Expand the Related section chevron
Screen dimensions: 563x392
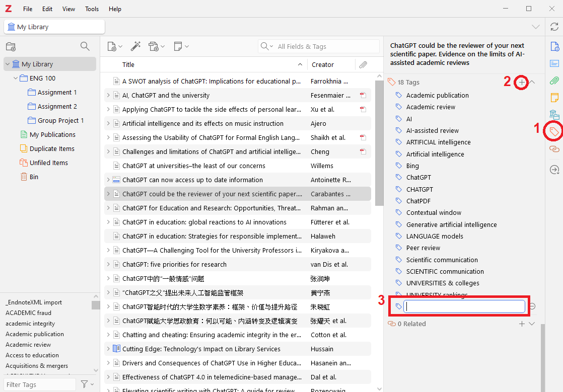[532, 324]
